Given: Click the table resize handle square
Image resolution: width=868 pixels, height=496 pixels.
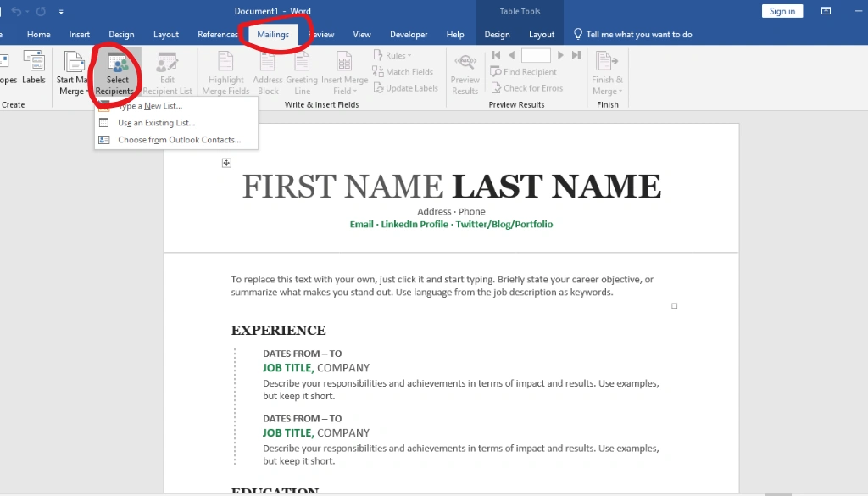Looking at the screenshot, I should pyautogui.click(x=674, y=305).
